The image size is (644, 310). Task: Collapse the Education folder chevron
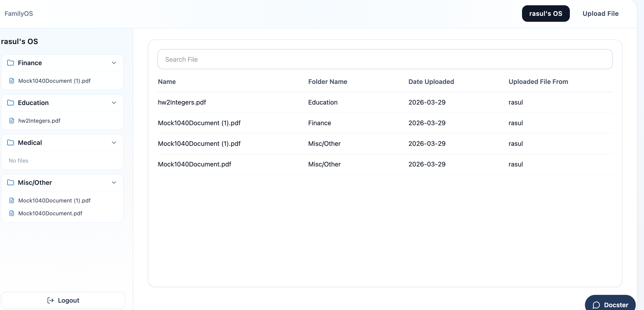114,102
